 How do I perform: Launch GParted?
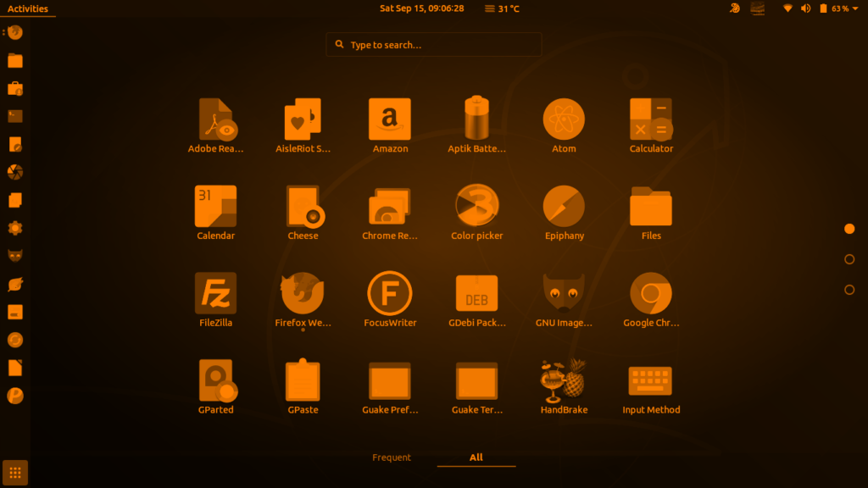point(215,386)
